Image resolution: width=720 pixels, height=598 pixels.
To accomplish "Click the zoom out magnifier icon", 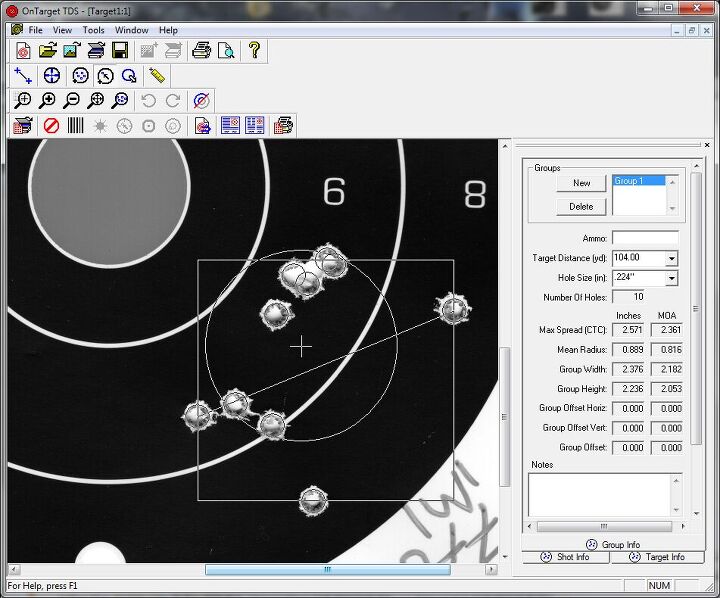I will click(71, 100).
